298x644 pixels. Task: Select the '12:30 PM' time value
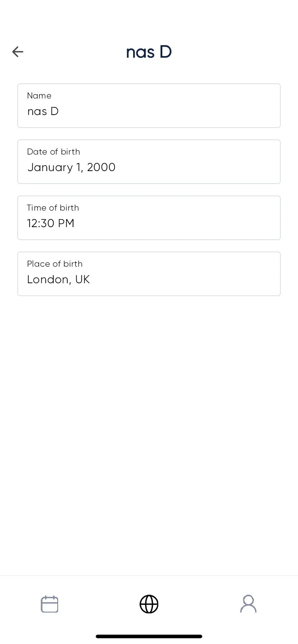tap(51, 223)
